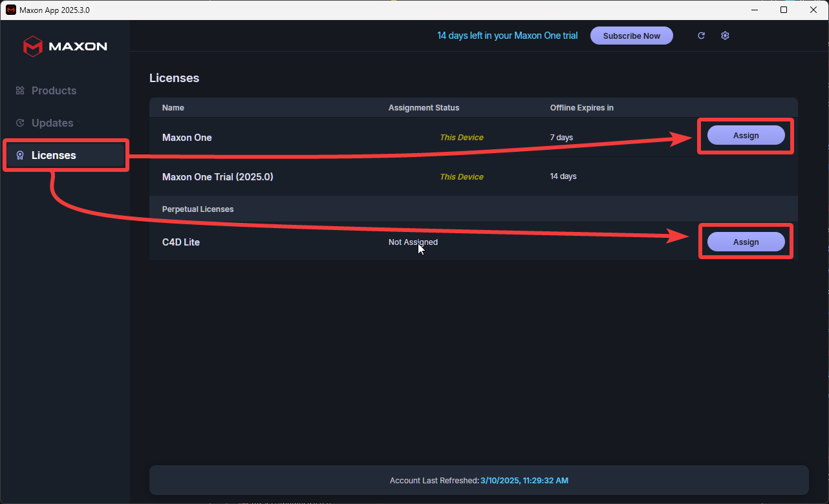Click the C4D Lite license name
The height and width of the screenshot is (504, 829).
tap(181, 242)
